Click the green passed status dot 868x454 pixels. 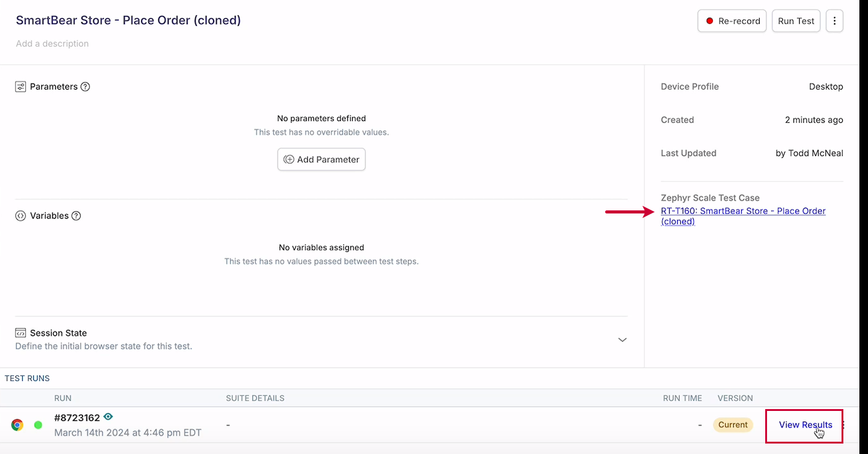[x=38, y=425]
